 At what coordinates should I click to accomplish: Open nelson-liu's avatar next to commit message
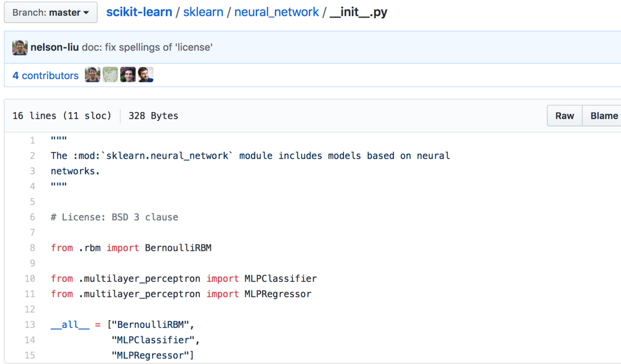click(20, 47)
